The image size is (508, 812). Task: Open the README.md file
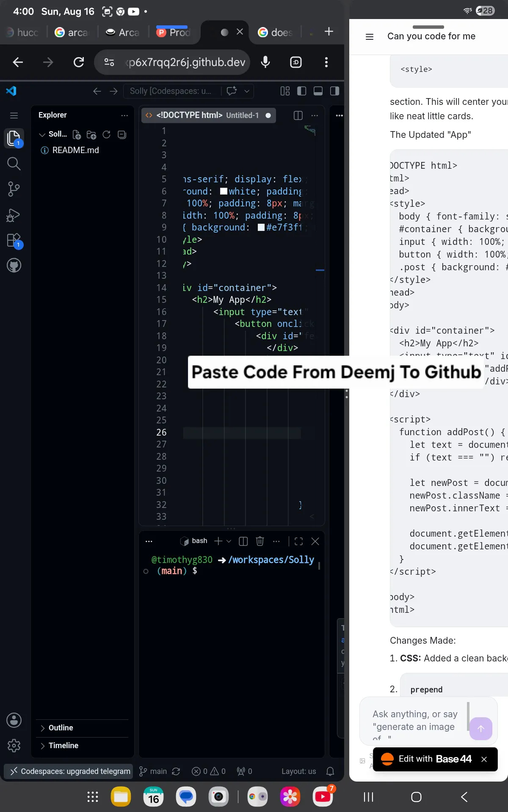pos(75,150)
